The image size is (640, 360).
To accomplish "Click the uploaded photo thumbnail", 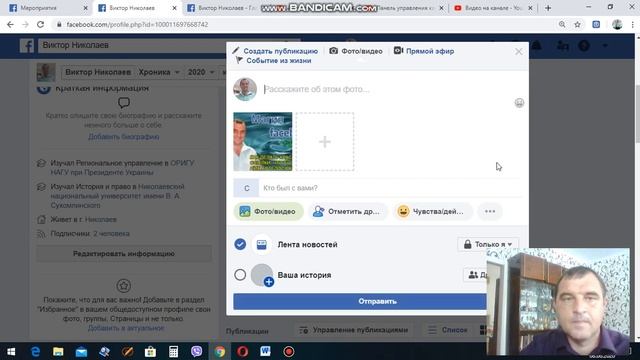I will pyautogui.click(x=262, y=142).
